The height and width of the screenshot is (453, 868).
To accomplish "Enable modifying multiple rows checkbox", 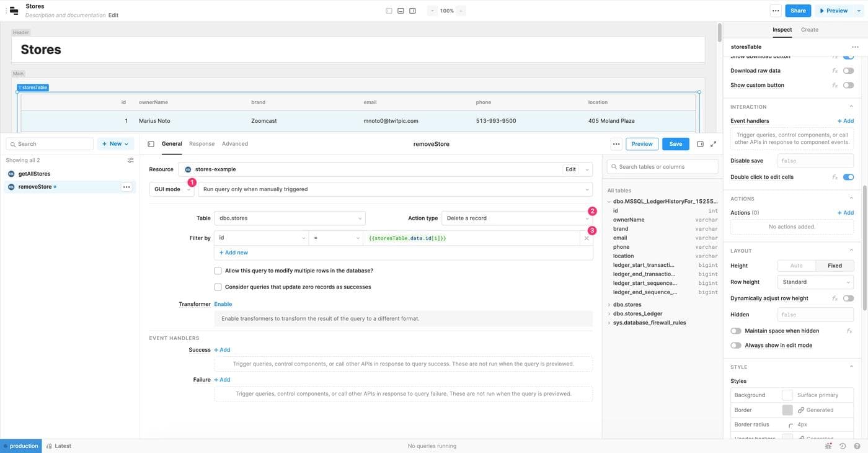I will click(x=218, y=271).
